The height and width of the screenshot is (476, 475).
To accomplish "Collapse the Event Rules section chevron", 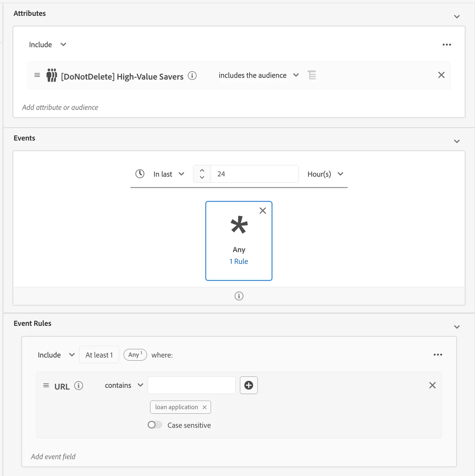I will tap(457, 327).
